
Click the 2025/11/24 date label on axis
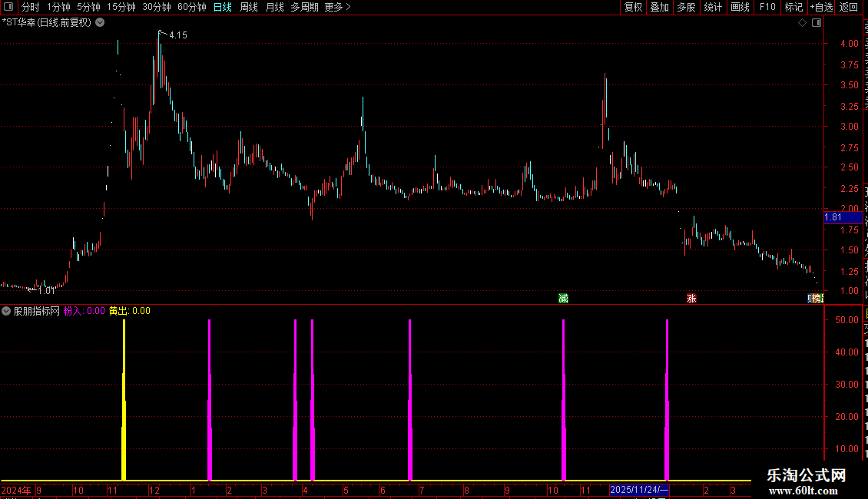[639, 490]
